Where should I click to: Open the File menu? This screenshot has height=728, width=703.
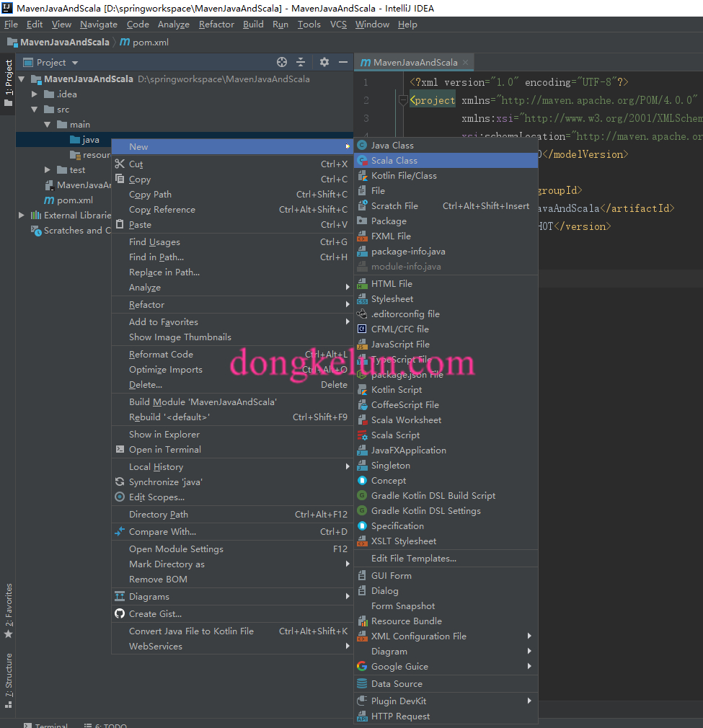click(x=11, y=24)
